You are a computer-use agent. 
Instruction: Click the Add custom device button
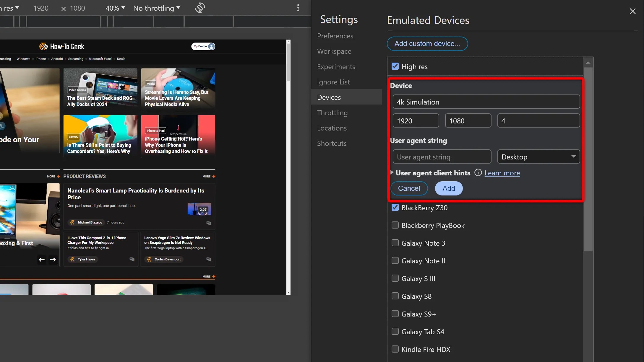[427, 43]
